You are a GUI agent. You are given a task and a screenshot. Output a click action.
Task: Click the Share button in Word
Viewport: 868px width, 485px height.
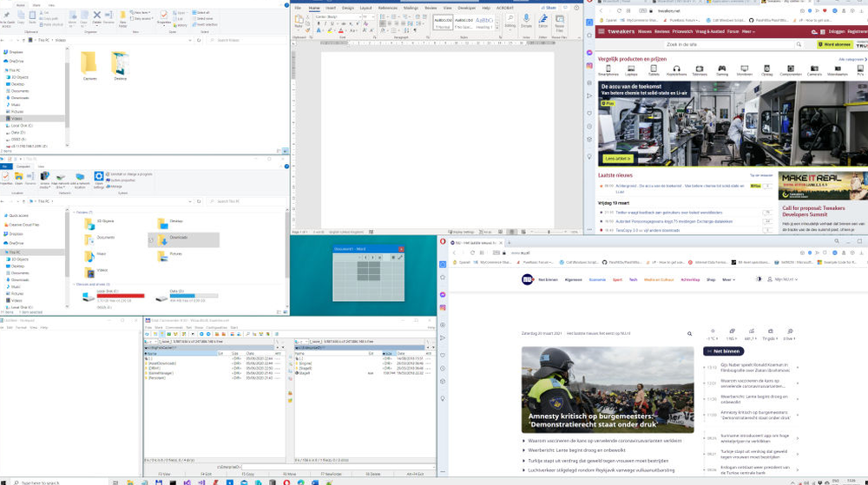[549, 9]
